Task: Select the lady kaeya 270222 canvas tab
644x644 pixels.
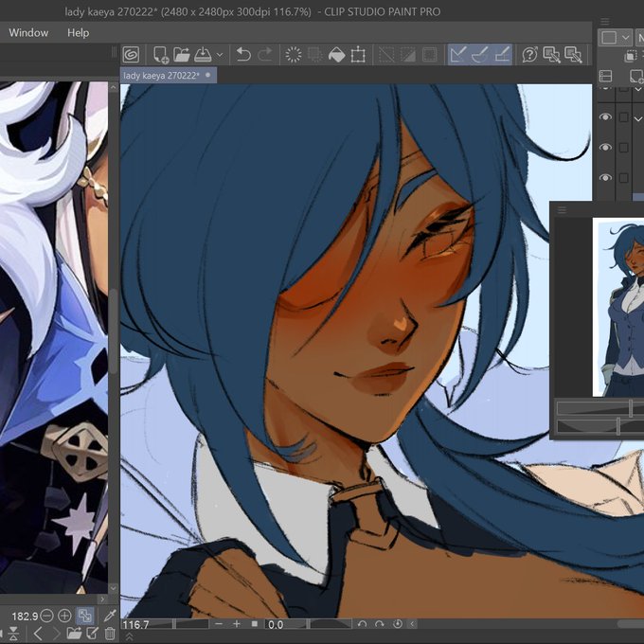Action: [x=169, y=76]
